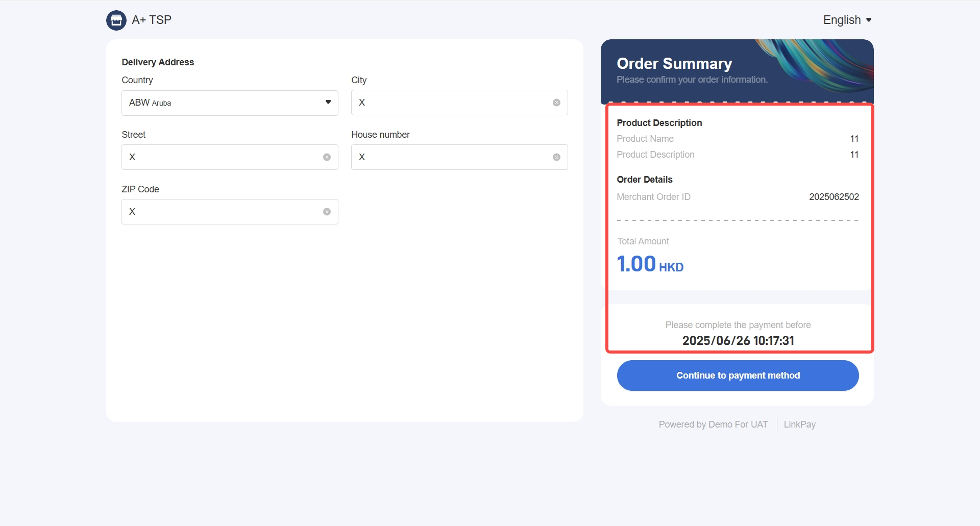Click the A+ TSP merchant name text
Screen dimensions: 980x526
[x=152, y=20]
